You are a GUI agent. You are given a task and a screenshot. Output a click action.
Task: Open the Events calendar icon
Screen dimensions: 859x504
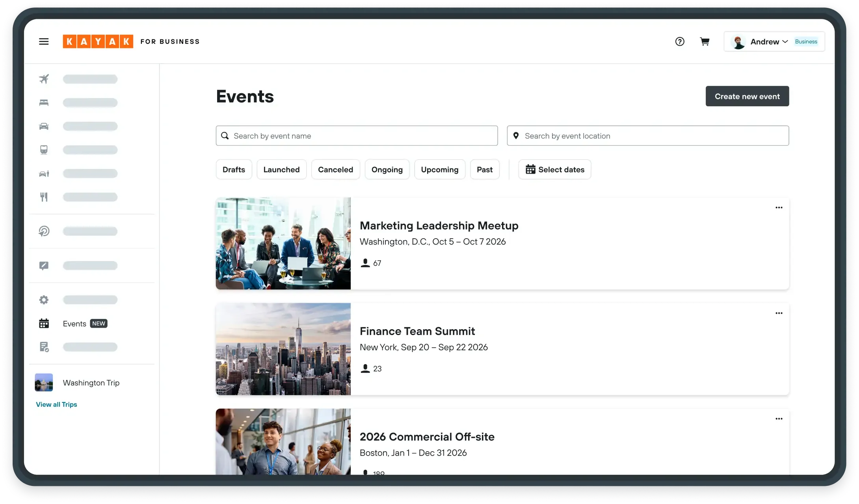[x=44, y=323]
